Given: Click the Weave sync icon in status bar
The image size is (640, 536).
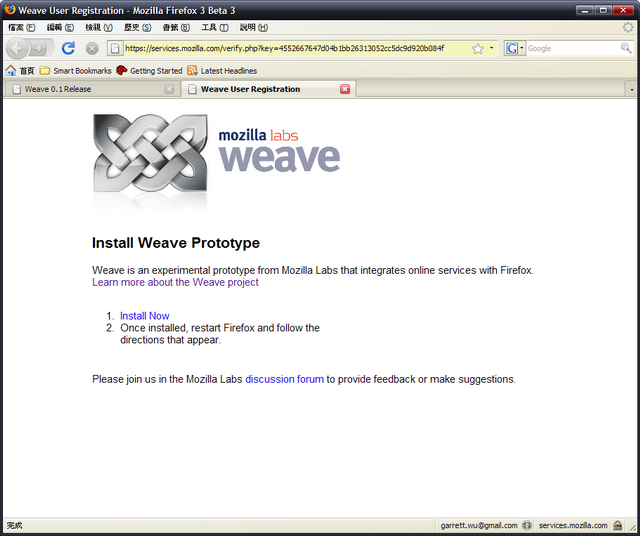Looking at the screenshot, I should [527, 525].
